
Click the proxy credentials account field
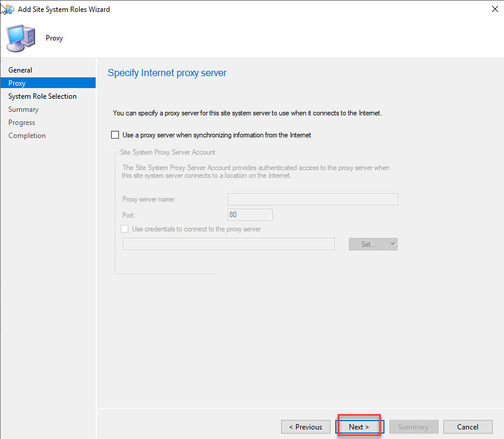pyautogui.click(x=228, y=244)
